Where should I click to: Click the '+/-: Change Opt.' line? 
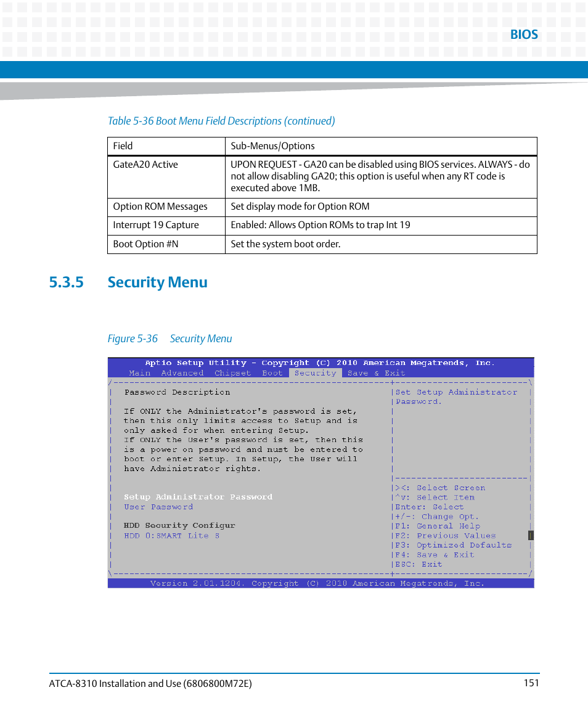click(437, 517)
